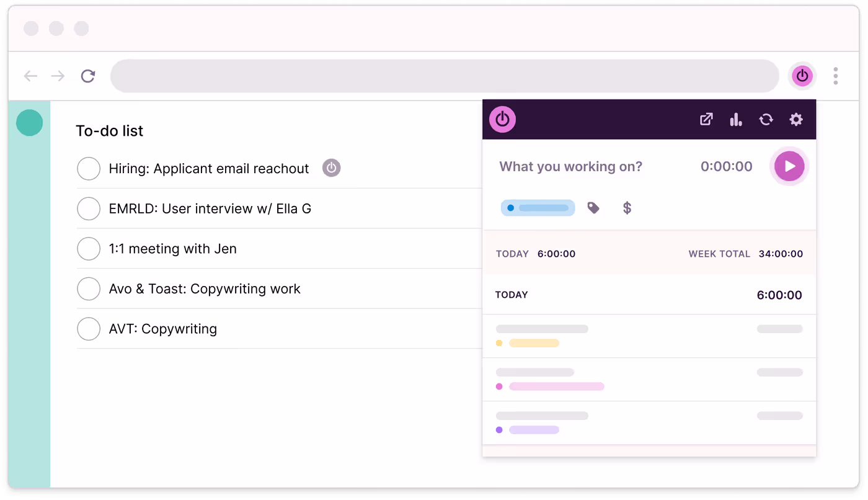Screen dimensions: 868x500
Task: Open Toggl settings gear icon
Action: tap(796, 119)
